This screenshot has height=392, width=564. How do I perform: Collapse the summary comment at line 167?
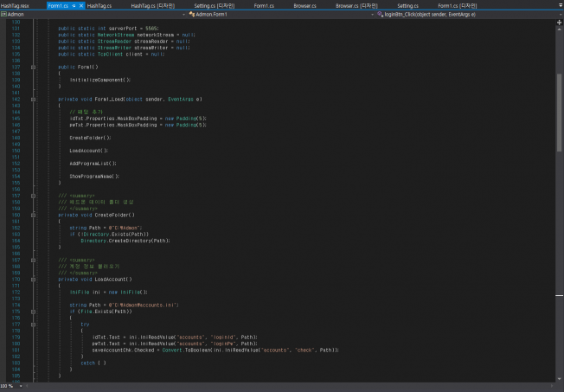pyautogui.click(x=33, y=260)
